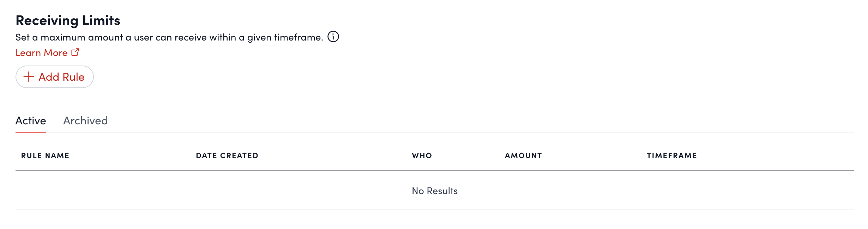Click the No Results message

[434, 191]
